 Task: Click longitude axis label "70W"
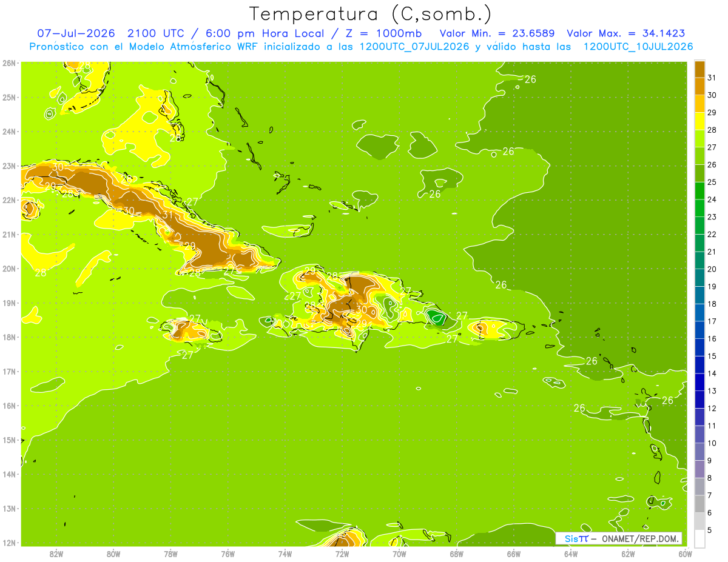point(399,554)
